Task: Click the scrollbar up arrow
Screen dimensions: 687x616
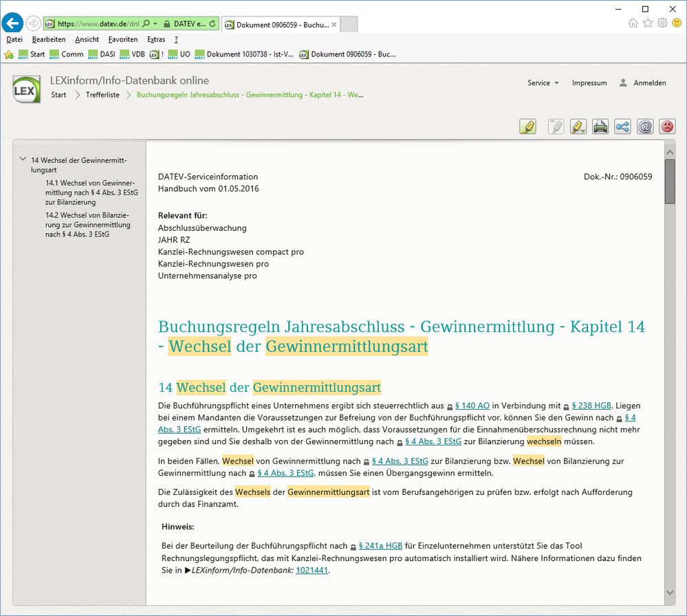Action: point(670,153)
